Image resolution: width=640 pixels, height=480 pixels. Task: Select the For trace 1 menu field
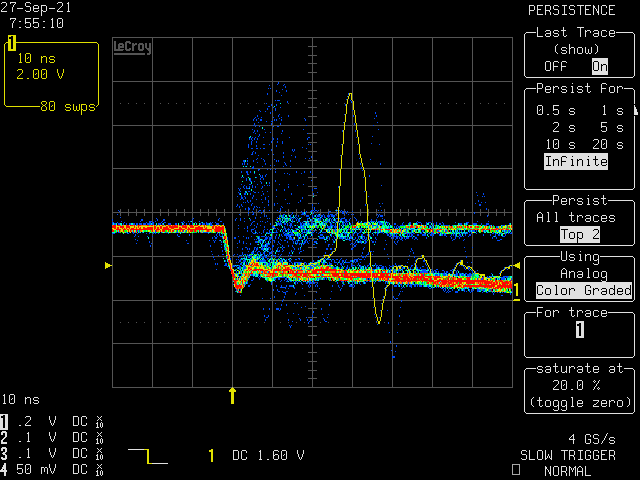[579, 330]
